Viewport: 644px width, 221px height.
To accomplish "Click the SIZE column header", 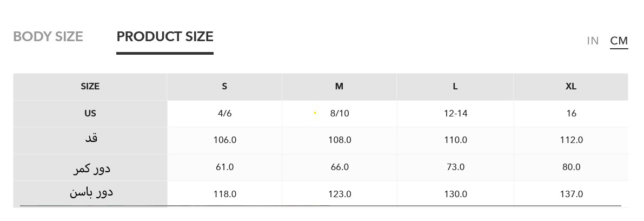I will tap(90, 87).
